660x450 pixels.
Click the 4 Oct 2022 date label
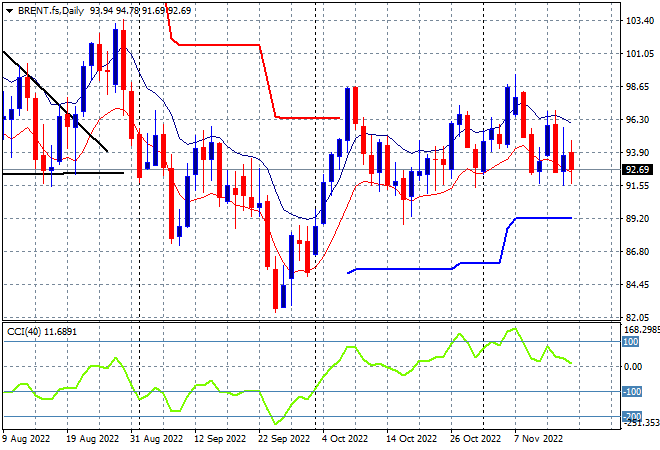pyautogui.click(x=345, y=439)
